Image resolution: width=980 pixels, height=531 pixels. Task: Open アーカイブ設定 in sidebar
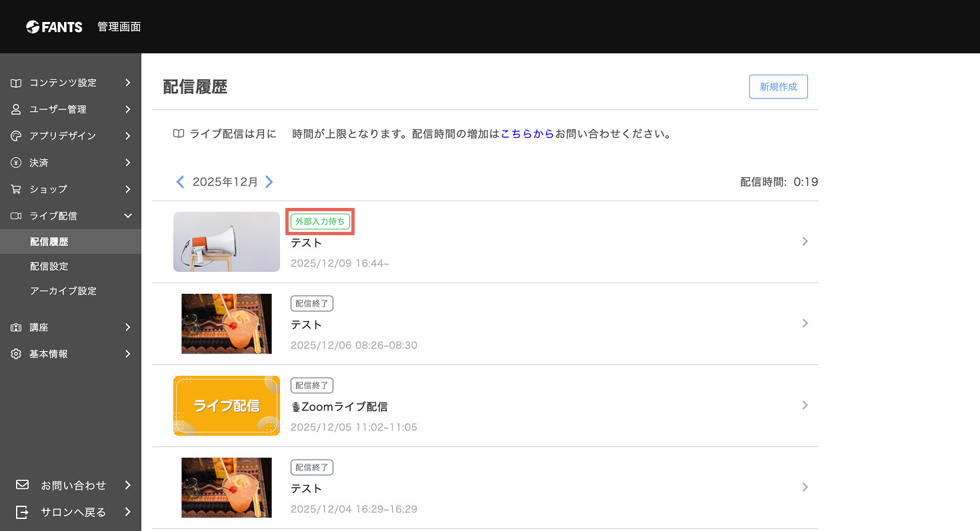click(x=63, y=290)
